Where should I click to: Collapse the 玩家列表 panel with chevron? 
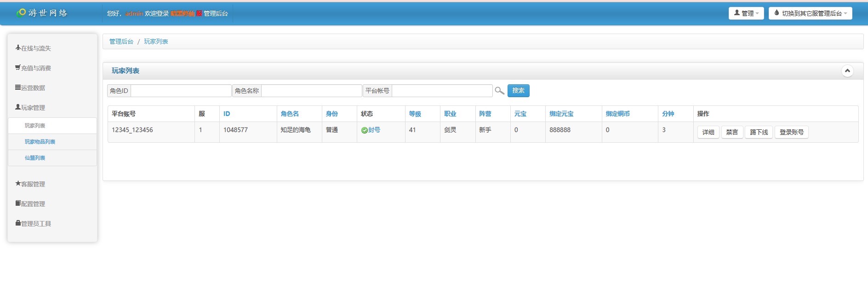click(x=847, y=71)
